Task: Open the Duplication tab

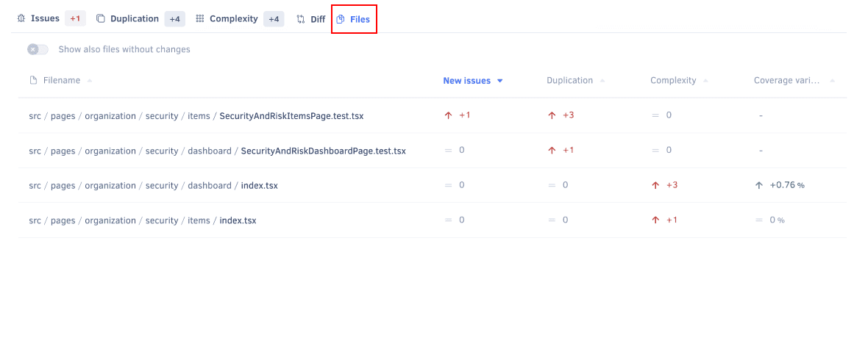Action: tap(134, 19)
